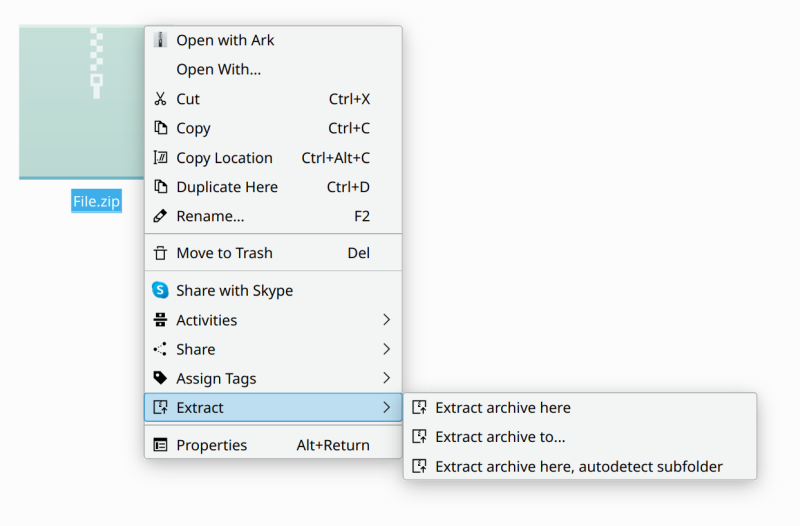
Task: Expand the Activities submenu arrow
Action: point(386,320)
